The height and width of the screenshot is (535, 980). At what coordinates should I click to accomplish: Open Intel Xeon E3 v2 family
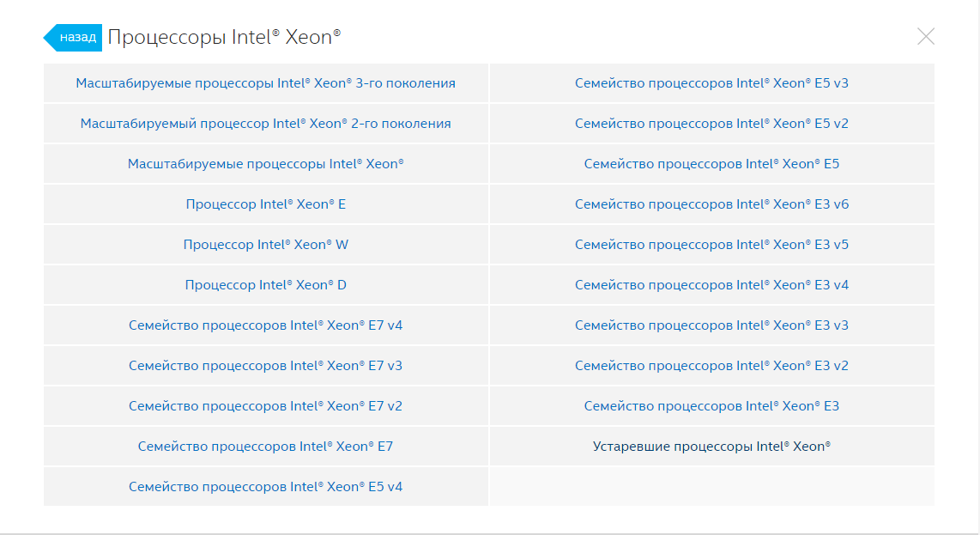[711, 366]
